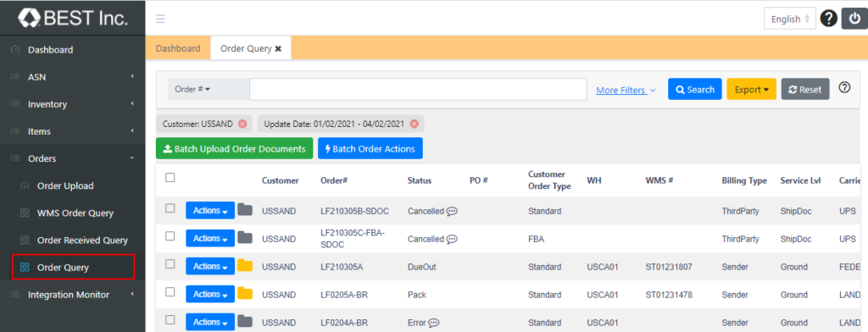Click the outlined help icon beside Reset
Image resolution: width=868 pixels, height=332 pixels.
(x=844, y=87)
